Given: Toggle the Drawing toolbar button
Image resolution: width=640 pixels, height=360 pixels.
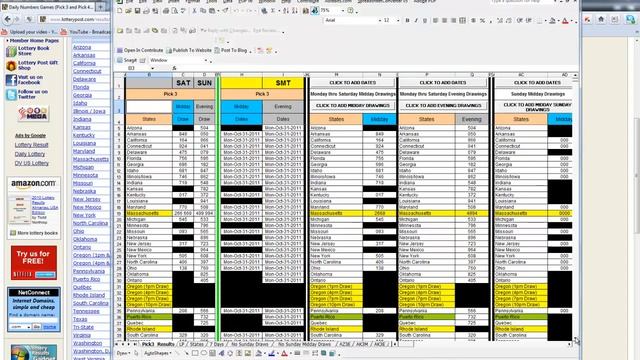Looking at the screenshot, I should pyautogui.click(x=315, y=11).
